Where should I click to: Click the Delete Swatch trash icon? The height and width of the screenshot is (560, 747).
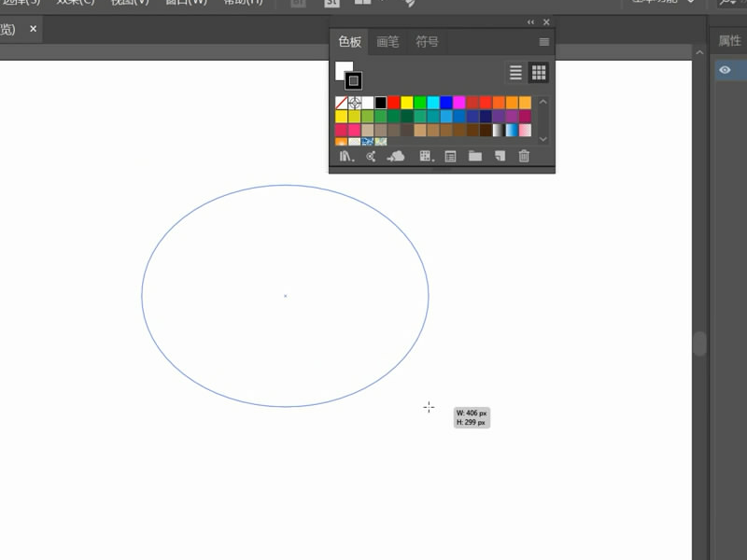(x=524, y=156)
